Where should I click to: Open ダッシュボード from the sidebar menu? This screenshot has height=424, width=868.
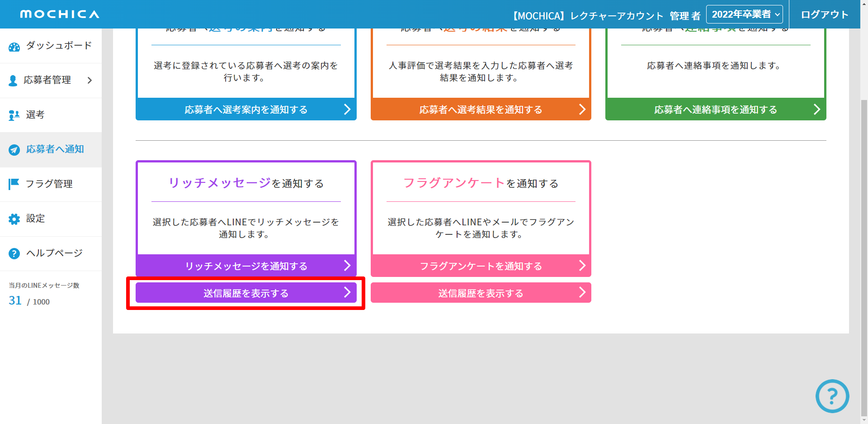click(59, 46)
